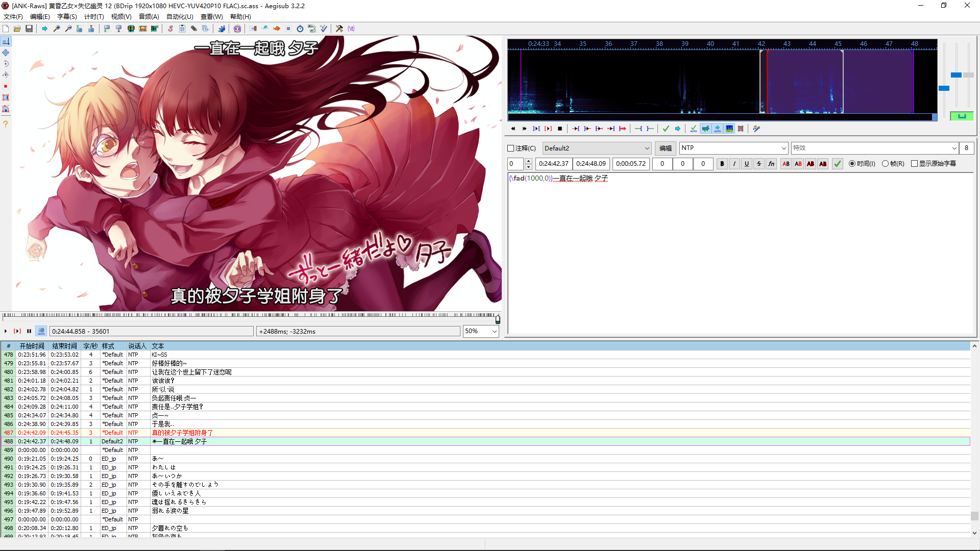Open Spell Checker icon

[x=324, y=29]
